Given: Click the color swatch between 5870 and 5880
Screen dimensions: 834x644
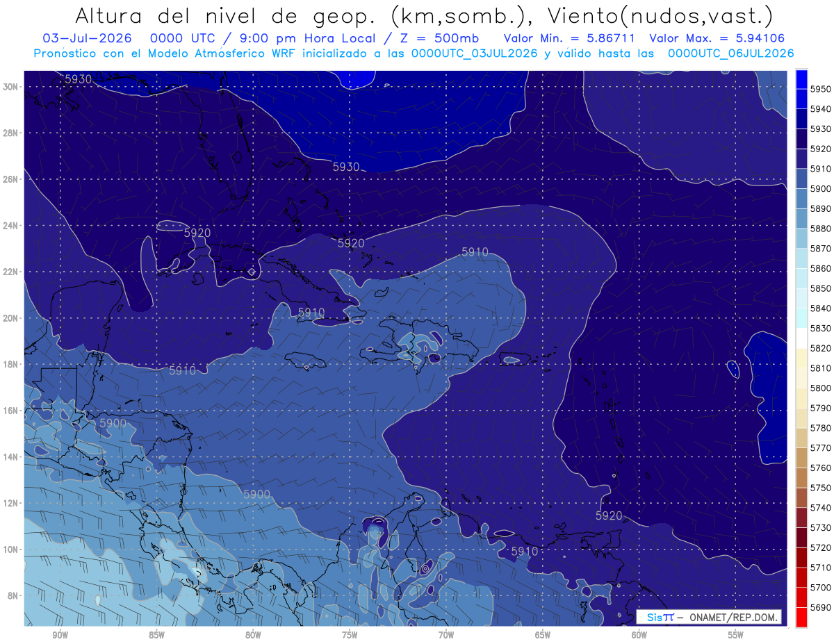Looking at the screenshot, I should pos(801,238).
